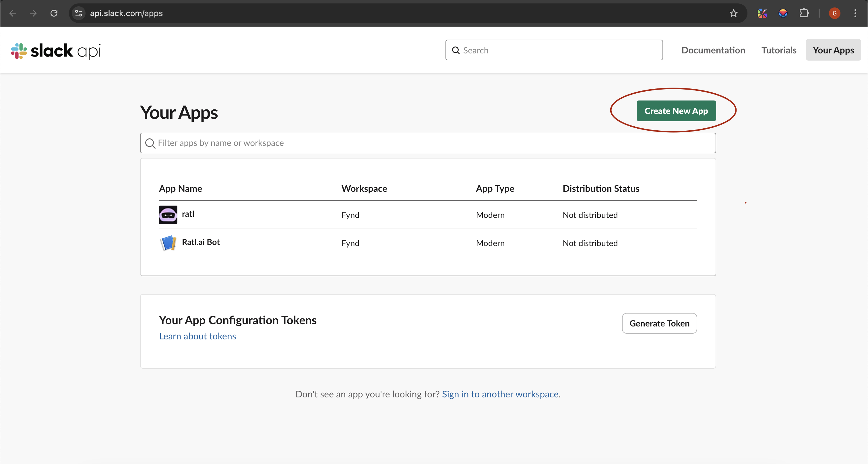Open the Tutorials menu item
This screenshot has width=868, height=464.
pyautogui.click(x=779, y=50)
